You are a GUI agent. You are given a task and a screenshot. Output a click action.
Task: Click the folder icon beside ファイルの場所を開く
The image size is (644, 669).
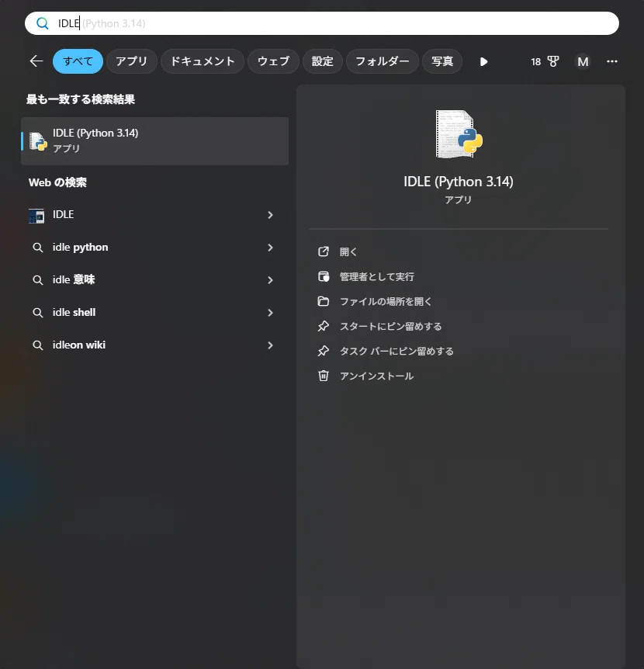(324, 302)
